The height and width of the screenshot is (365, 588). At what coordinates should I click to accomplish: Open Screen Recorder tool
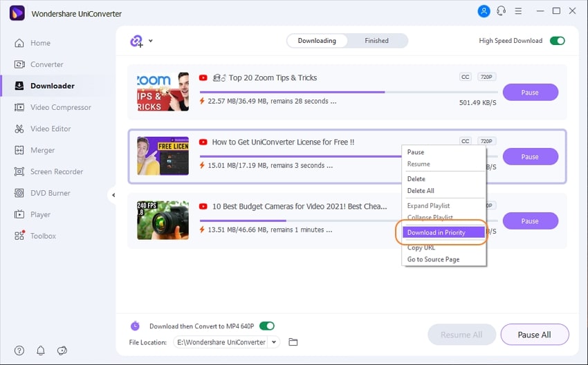48,171
